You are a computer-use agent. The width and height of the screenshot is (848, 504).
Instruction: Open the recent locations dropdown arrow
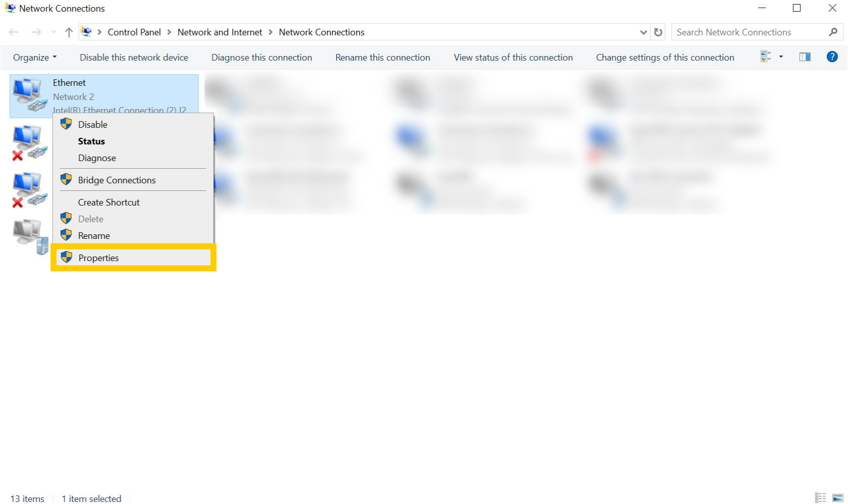tap(54, 32)
